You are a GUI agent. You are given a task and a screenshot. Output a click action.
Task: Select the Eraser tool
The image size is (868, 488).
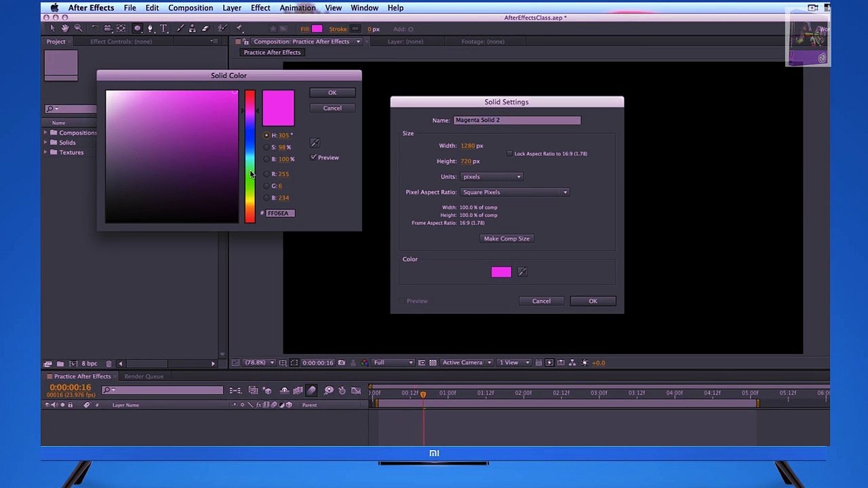tap(205, 28)
